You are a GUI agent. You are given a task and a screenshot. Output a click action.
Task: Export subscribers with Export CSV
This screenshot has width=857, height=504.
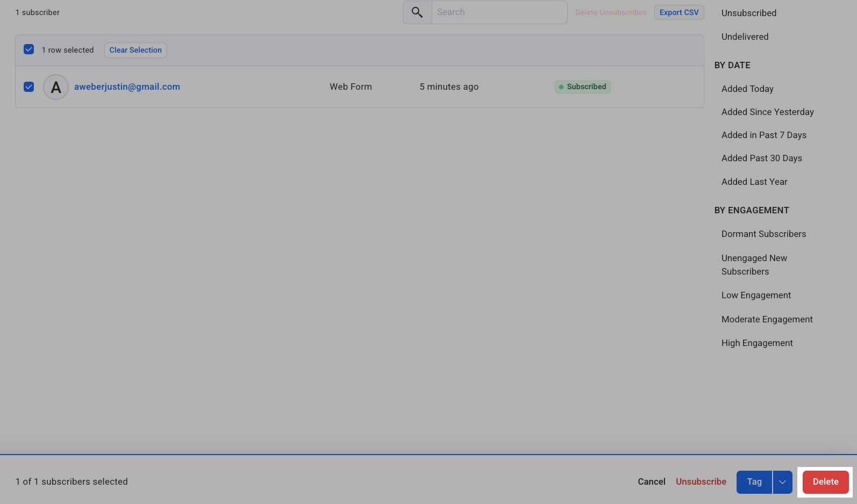[679, 12]
